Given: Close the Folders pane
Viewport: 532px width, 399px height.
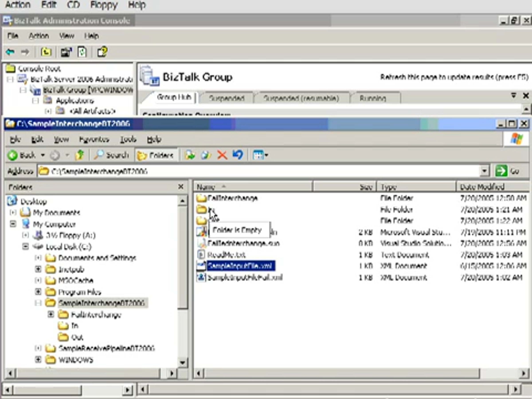Looking at the screenshot, I should pyautogui.click(x=181, y=187).
